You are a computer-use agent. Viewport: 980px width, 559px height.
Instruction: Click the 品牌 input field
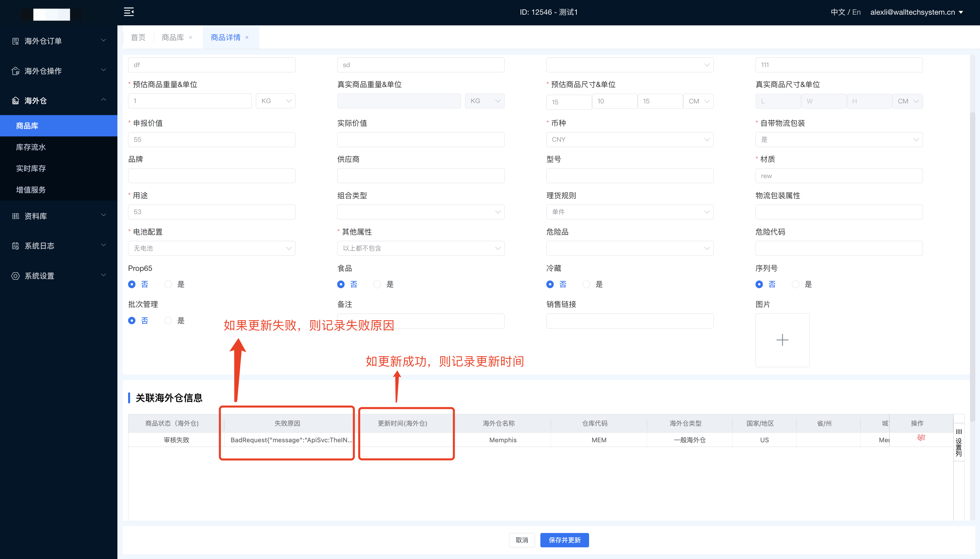211,176
